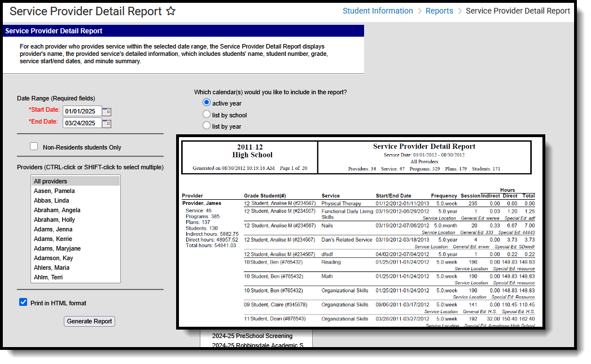
Task: Open the End Date calendar picker icon
Action: coord(107,124)
